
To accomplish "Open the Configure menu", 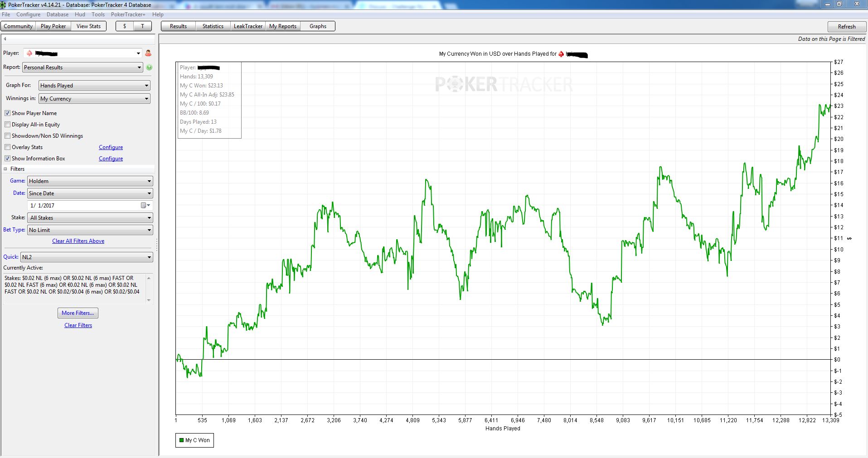I will point(28,14).
